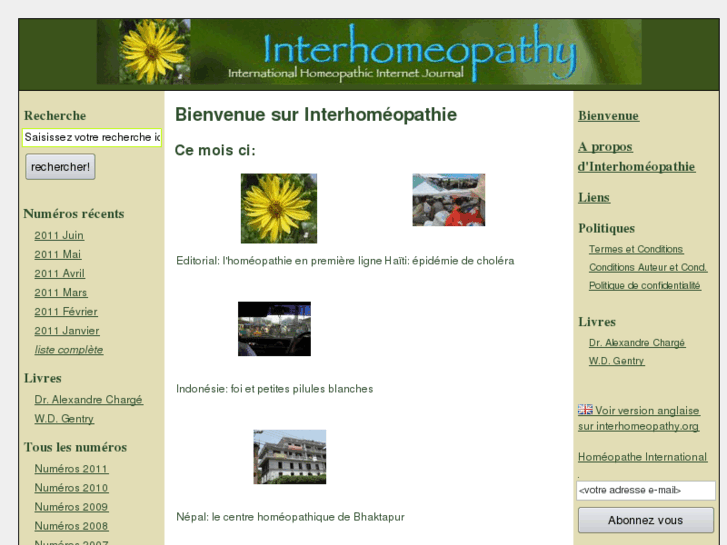Open the Numéros 2010 link

[71, 487]
